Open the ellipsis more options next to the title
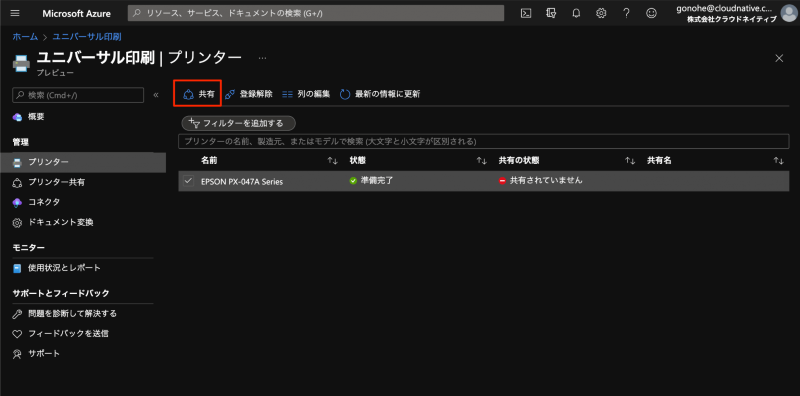Viewport: 800px width, 396px height. (x=262, y=58)
